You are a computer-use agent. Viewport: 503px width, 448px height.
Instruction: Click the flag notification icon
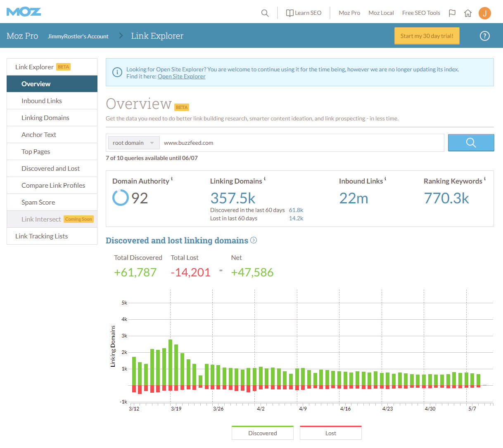452,13
